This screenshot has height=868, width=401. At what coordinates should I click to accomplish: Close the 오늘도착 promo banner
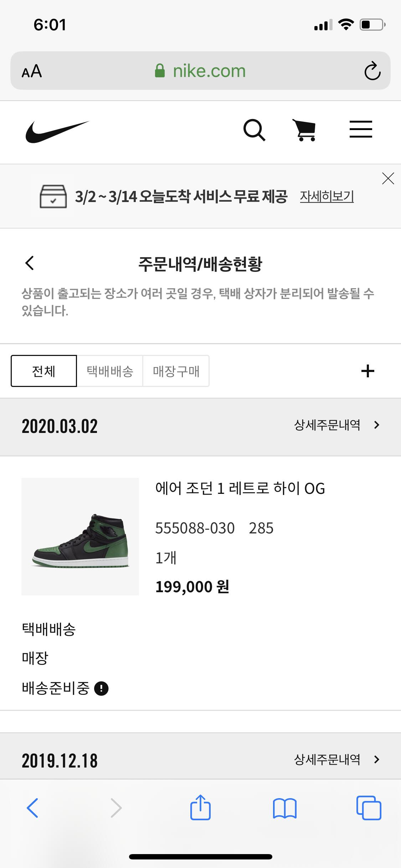(388, 179)
